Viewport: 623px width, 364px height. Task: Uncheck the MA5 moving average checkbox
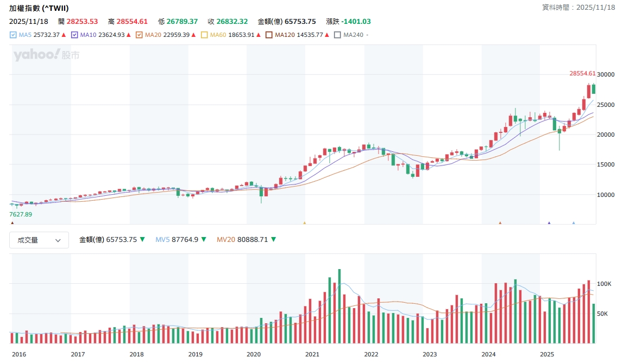[14, 35]
